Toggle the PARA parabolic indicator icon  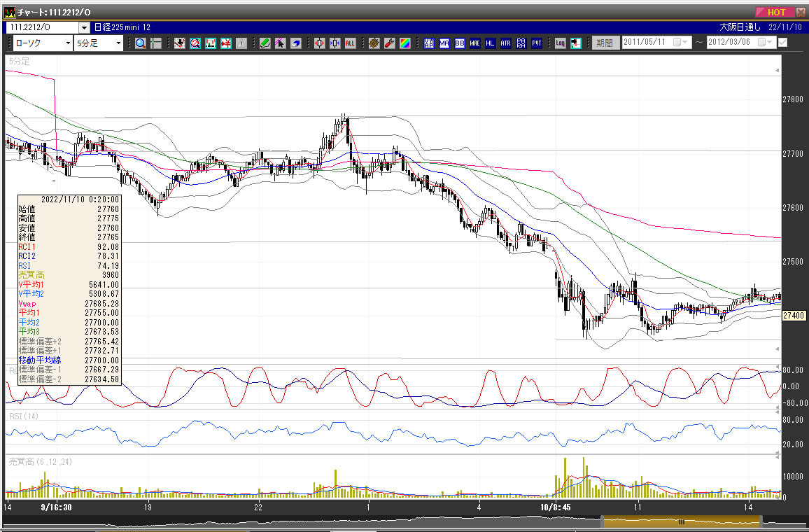point(521,43)
